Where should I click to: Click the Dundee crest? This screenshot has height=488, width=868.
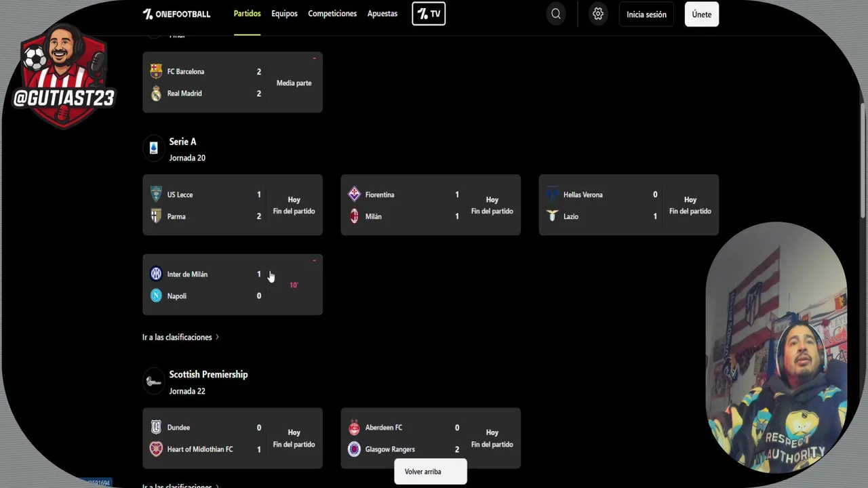click(x=156, y=428)
